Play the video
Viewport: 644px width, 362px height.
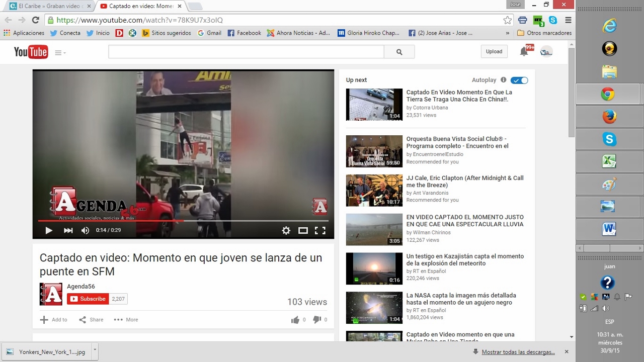point(49,230)
